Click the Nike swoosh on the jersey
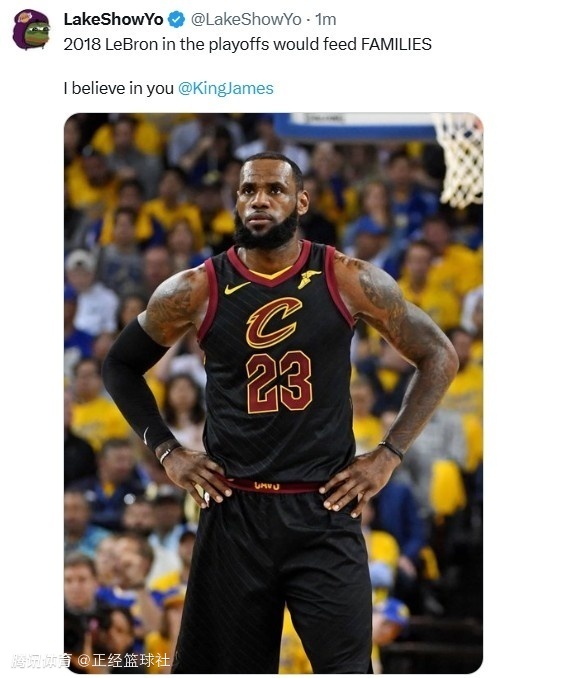The height and width of the screenshot is (678, 581). (237, 287)
